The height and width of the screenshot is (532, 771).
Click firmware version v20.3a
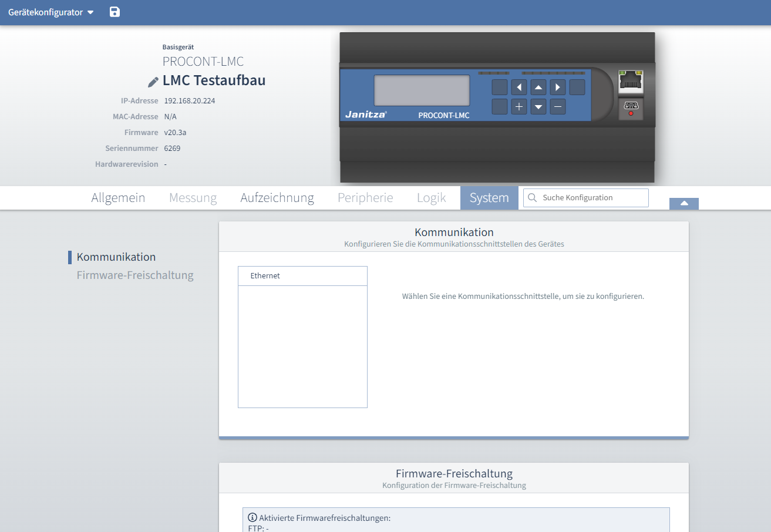[x=175, y=133]
